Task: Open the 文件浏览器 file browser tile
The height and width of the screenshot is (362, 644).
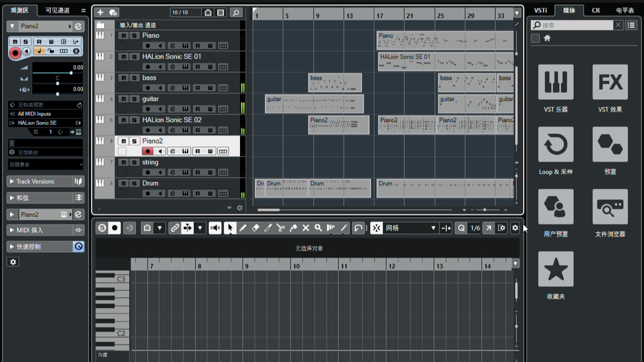Action: point(610,206)
